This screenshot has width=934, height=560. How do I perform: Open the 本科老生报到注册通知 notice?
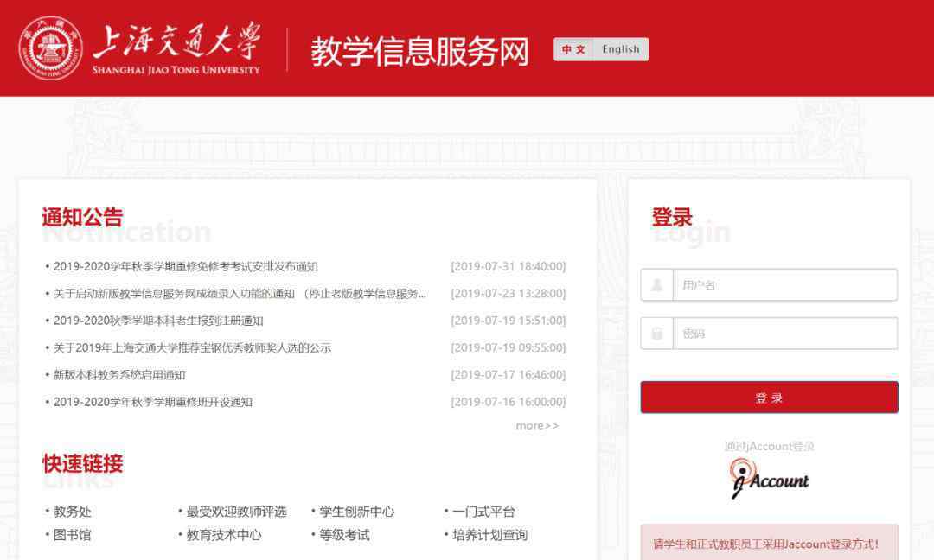pos(158,321)
